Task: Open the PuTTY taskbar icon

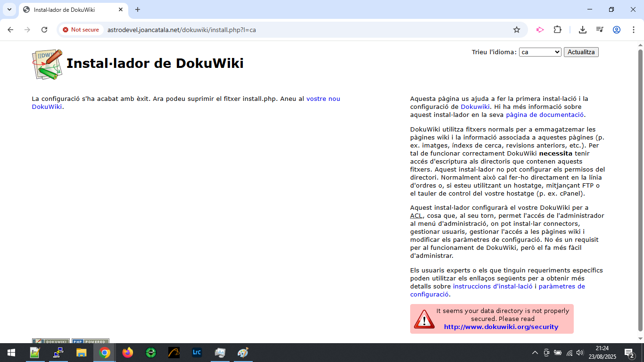Action: click(x=58, y=353)
